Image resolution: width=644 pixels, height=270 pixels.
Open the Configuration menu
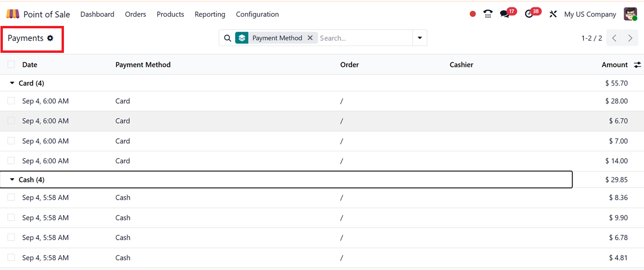(x=257, y=14)
